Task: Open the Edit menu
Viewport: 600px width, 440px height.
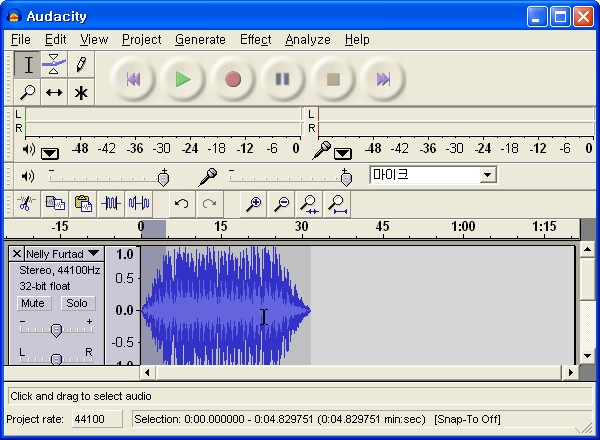Action: pos(55,39)
